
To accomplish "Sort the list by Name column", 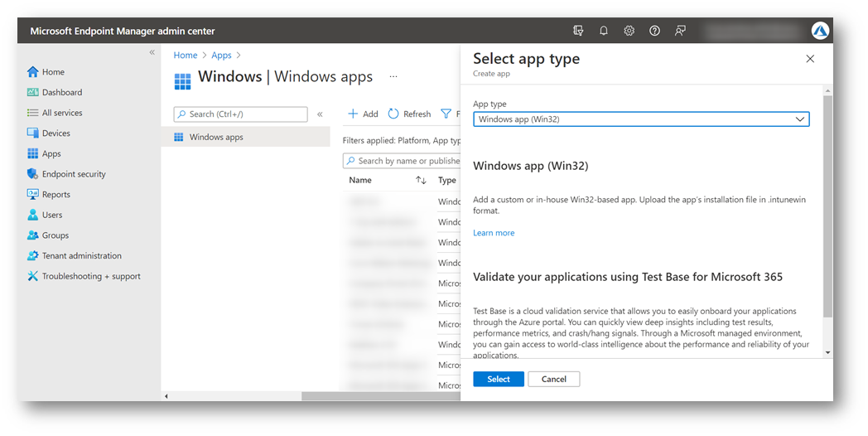I will [x=421, y=180].
